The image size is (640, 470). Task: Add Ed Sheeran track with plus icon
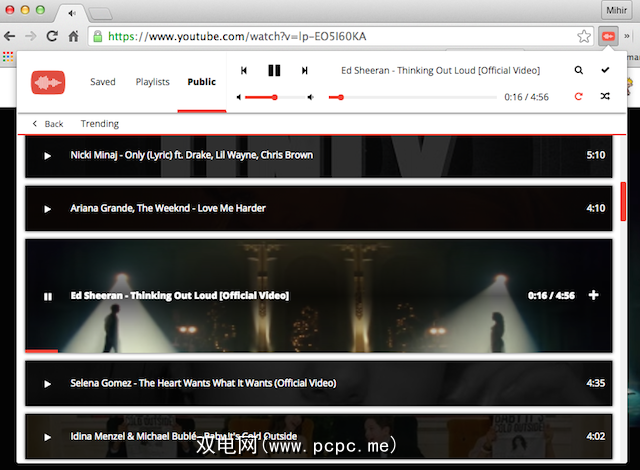pos(593,295)
